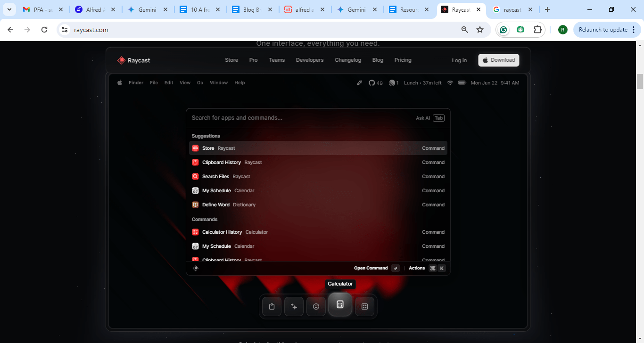Image resolution: width=644 pixels, height=343 pixels.
Task: Open the Window menu in mock menu bar
Action: click(219, 83)
